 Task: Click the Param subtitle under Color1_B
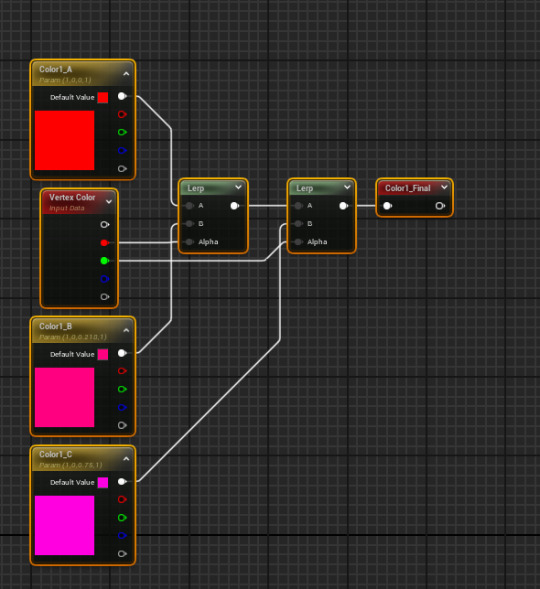pyautogui.click(x=73, y=337)
